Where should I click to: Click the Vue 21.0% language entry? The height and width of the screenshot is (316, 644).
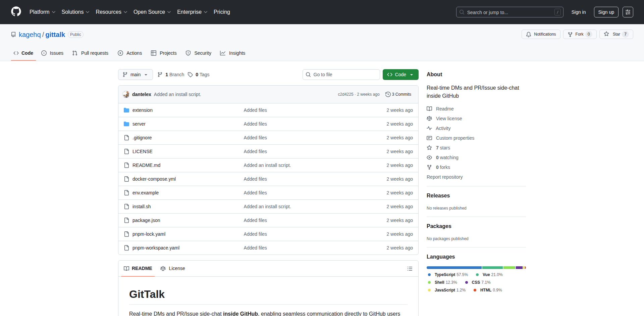489,275
